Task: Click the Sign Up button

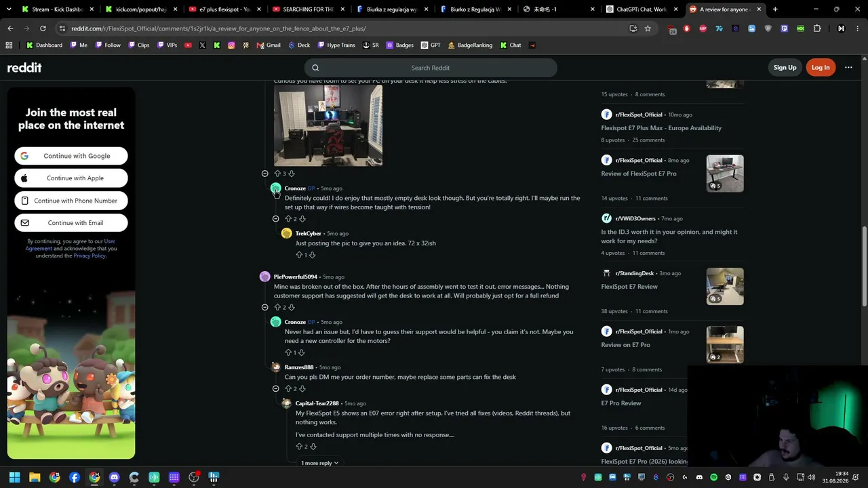Action: tap(785, 68)
